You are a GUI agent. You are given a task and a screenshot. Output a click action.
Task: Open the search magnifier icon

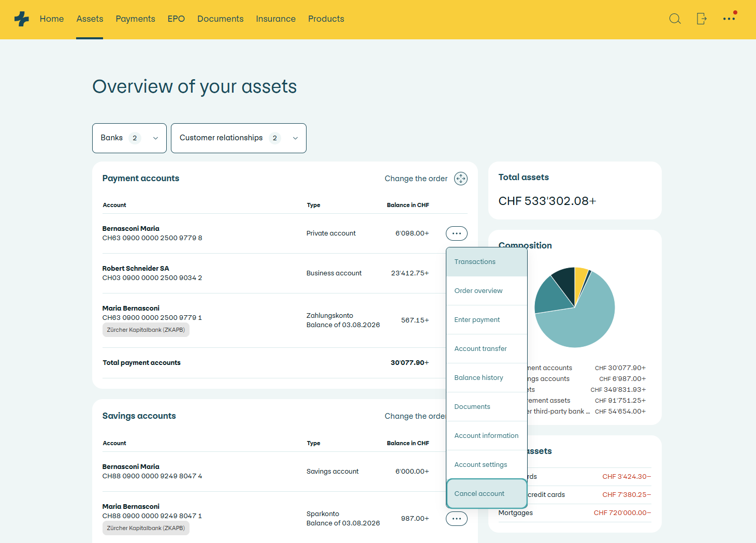pyautogui.click(x=675, y=19)
